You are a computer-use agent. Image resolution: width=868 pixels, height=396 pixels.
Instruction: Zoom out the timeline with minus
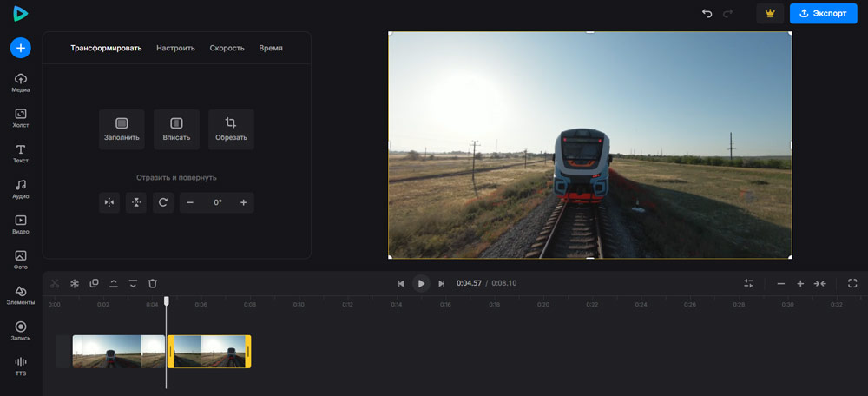(780, 283)
